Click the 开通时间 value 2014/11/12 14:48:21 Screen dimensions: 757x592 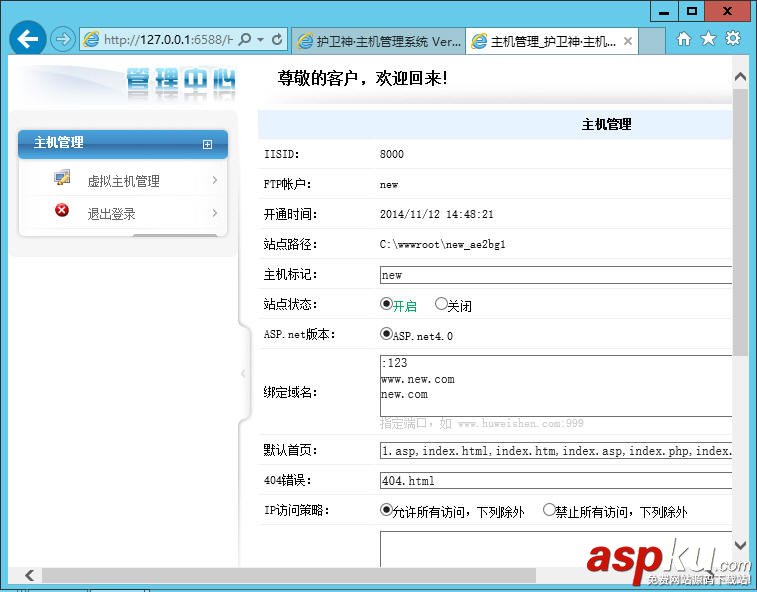(x=436, y=214)
